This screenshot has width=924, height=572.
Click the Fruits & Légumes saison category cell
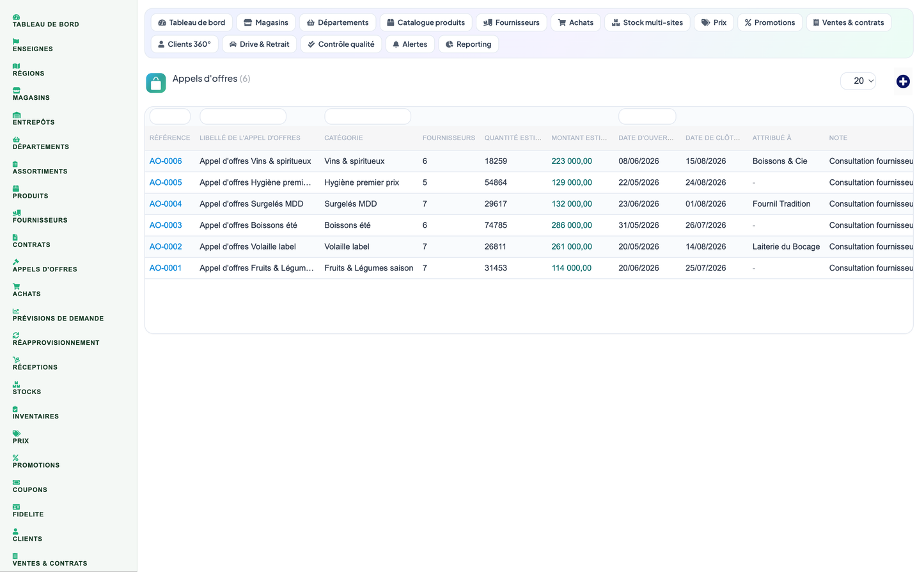point(369,268)
